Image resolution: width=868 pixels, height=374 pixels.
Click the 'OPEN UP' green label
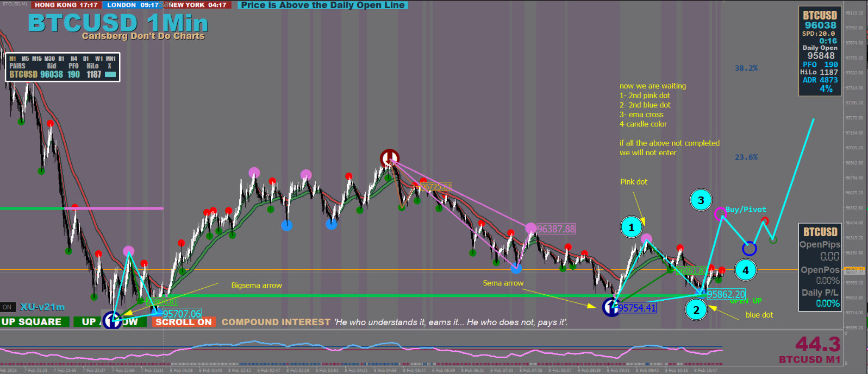(746, 301)
